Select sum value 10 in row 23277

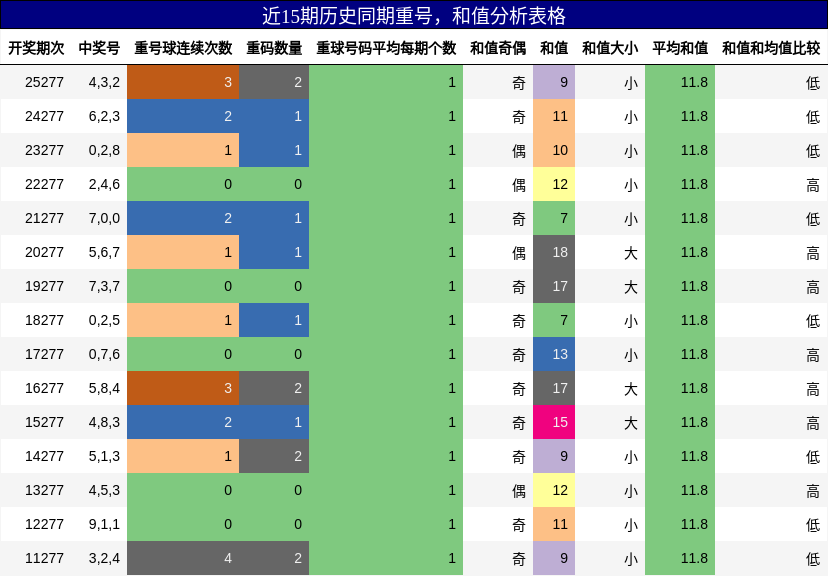click(554, 150)
